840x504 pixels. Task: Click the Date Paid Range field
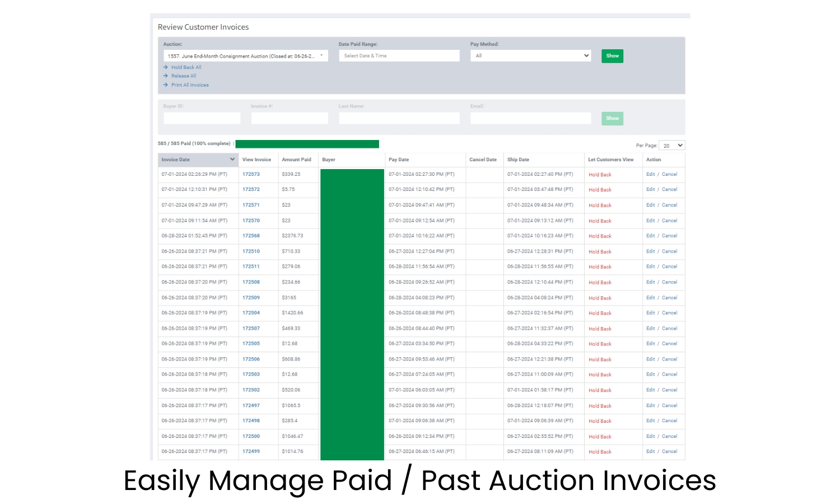tap(399, 56)
